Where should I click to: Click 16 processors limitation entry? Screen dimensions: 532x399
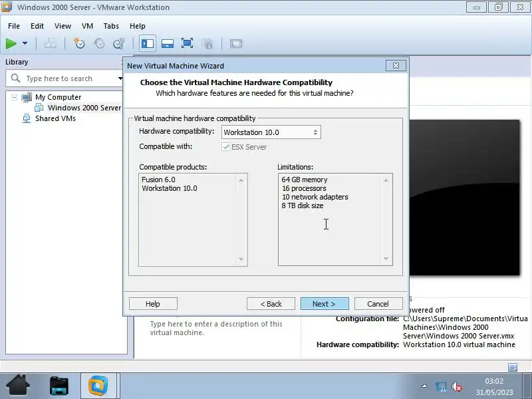coord(304,188)
